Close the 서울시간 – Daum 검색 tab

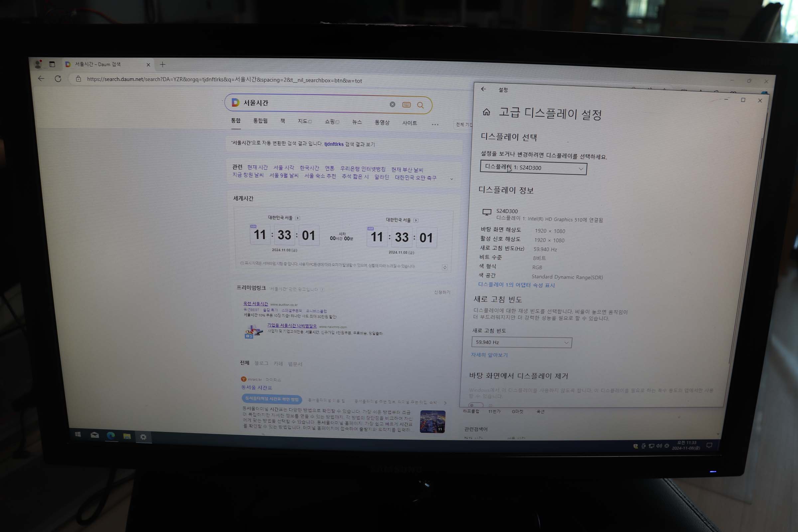pos(148,65)
